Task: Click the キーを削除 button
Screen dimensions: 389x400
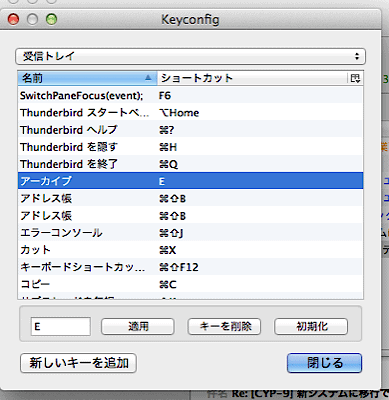Action: tap(224, 326)
